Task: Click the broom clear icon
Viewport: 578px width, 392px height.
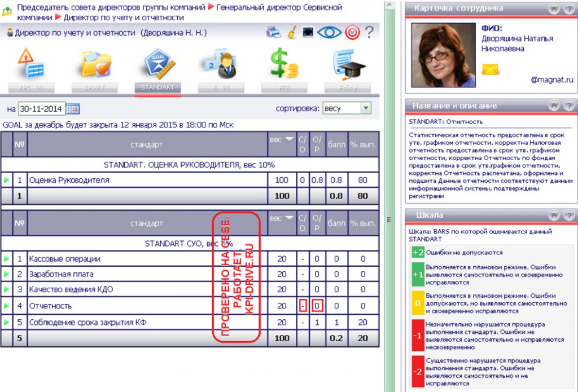Action: [x=292, y=33]
